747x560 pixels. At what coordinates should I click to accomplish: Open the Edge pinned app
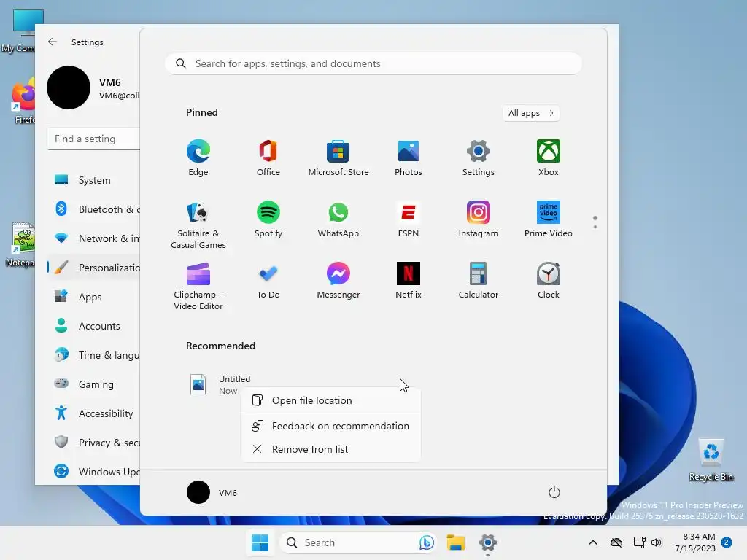pyautogui.click(x=198, y=158)
